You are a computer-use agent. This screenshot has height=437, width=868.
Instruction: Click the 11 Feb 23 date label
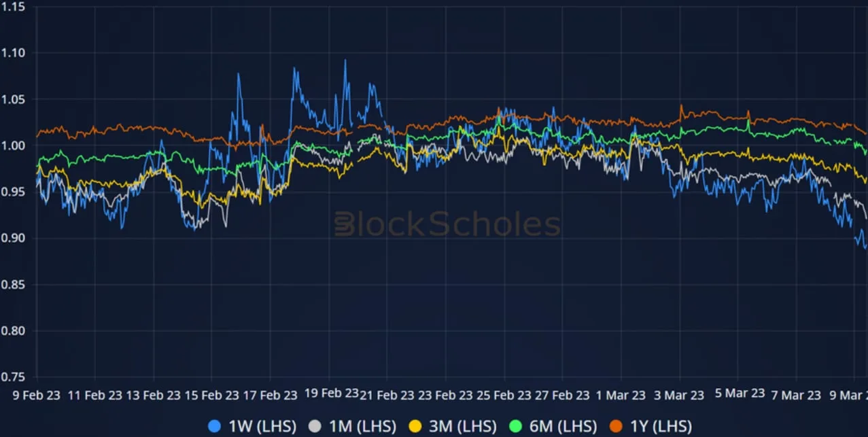tap(95, 395)
